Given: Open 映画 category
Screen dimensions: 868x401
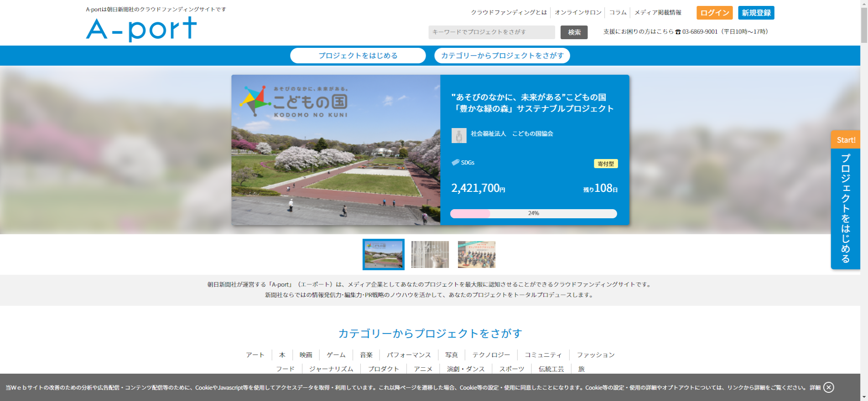Looking at the screenshot, I should coord(306,355).
